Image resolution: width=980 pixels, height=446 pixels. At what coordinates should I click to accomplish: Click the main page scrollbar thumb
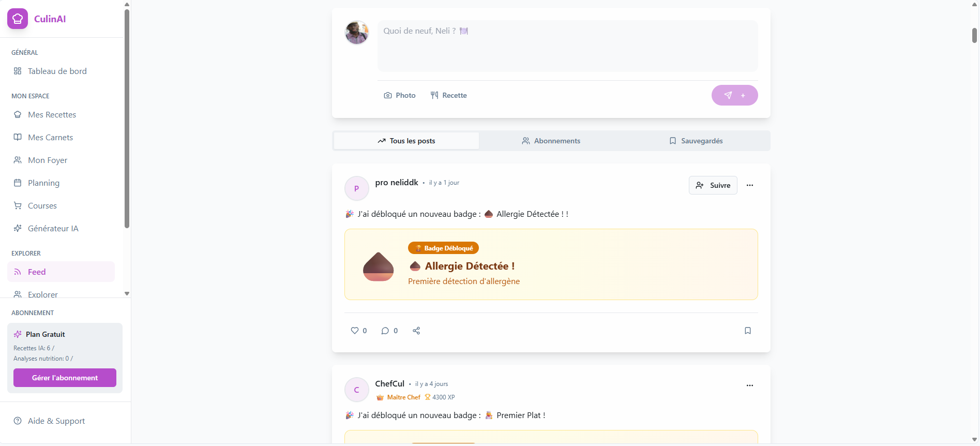point(974,35)
